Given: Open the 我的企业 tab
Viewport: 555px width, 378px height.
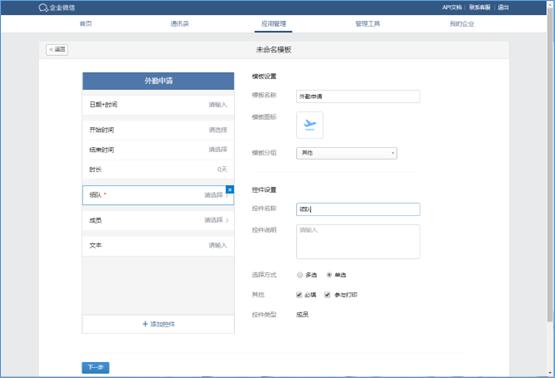Looking at the screenshot, I should point(462,24).
